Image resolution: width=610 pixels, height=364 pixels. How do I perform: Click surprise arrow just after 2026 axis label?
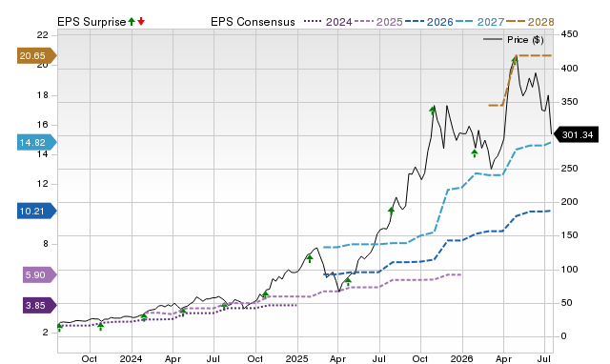tap(475, 153)
